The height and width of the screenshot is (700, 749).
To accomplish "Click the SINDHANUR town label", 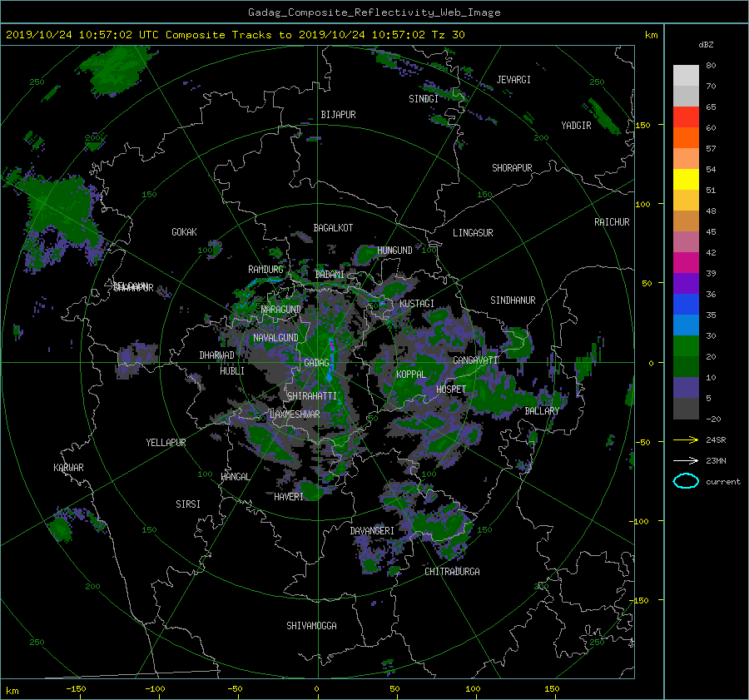I will (513, 300).
